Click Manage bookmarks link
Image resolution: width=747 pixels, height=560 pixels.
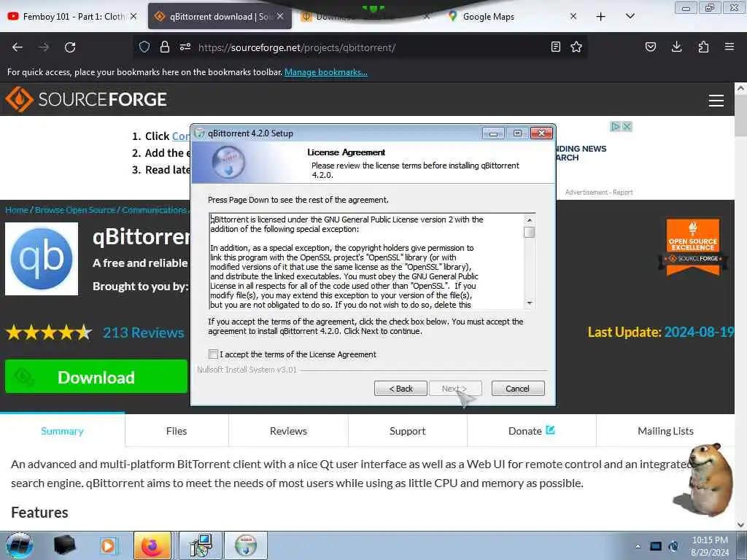point(326,72)
